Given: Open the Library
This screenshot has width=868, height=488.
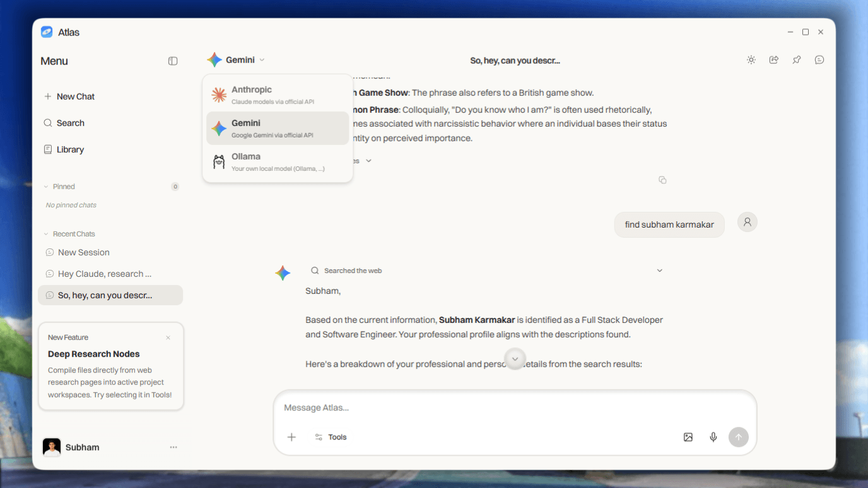Looking at the screenshot, I should tap(64, 149).
